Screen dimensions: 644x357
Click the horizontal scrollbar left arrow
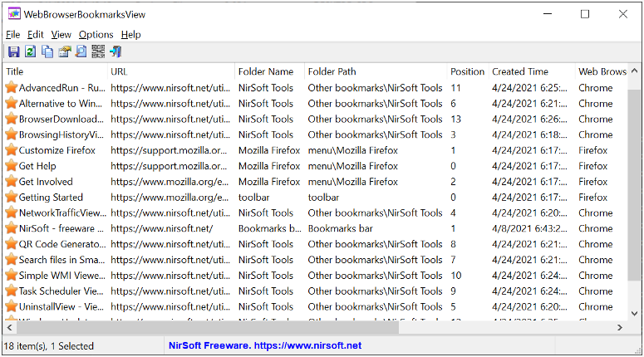[x=9, y=327]
